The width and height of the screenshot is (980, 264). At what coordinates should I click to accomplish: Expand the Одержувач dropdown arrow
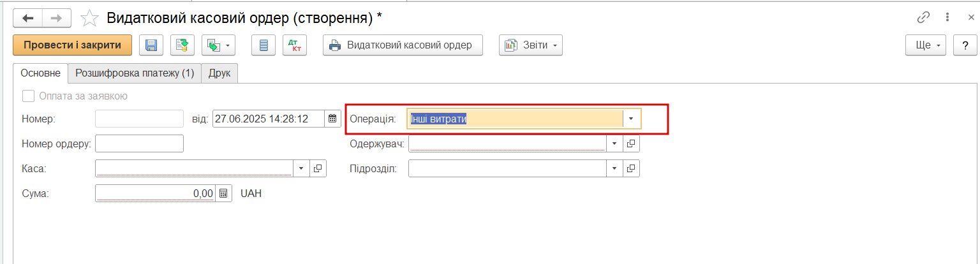(614, 144)
